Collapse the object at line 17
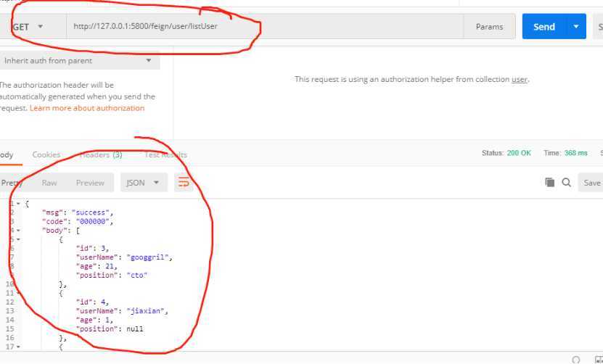 [18, 347]
